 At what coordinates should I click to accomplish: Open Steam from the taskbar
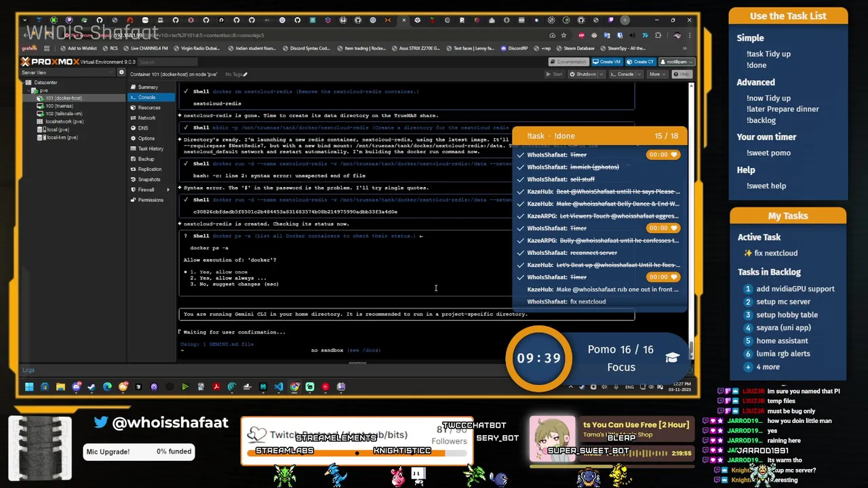[x=92, y=387]
